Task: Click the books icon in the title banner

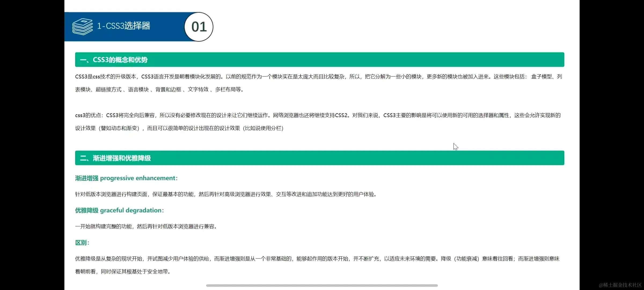Action: pyautogui.click(x=83, y=26)
